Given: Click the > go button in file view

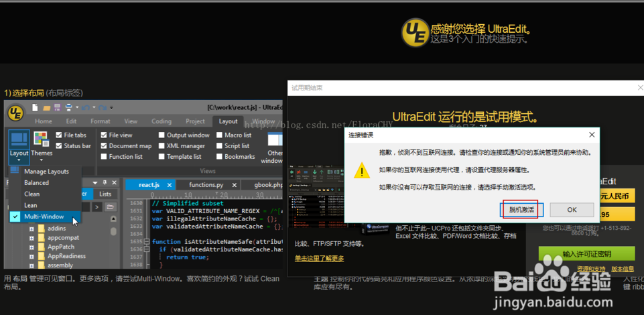Looking at the screenshot, I should [x=96, y=206].
